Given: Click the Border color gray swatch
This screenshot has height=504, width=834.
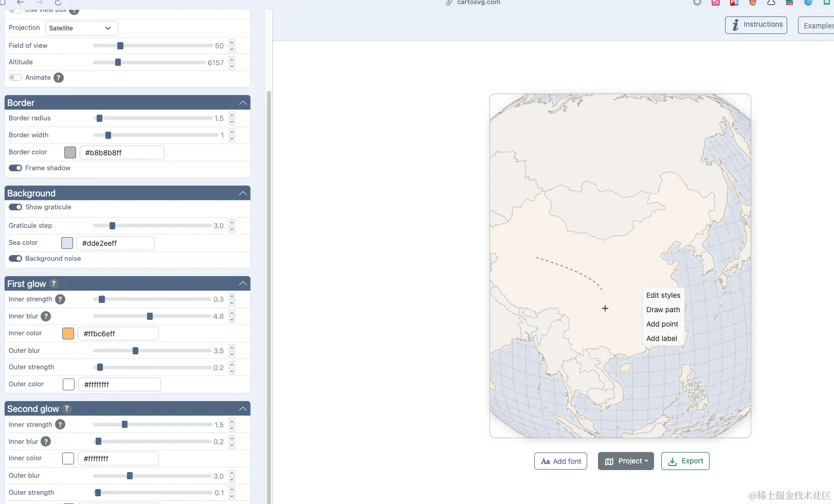Looking at the screenshot, I should pos(70,152).
